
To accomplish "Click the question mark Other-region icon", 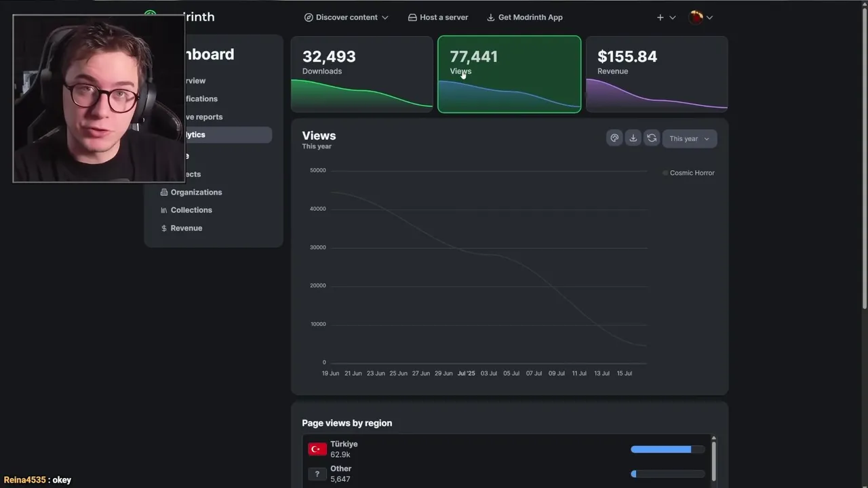I will coord(317,474).
